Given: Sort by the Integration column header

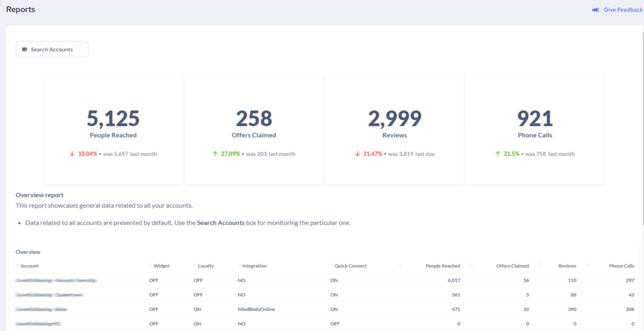Looking at the screenshot, I should (254, 266).
